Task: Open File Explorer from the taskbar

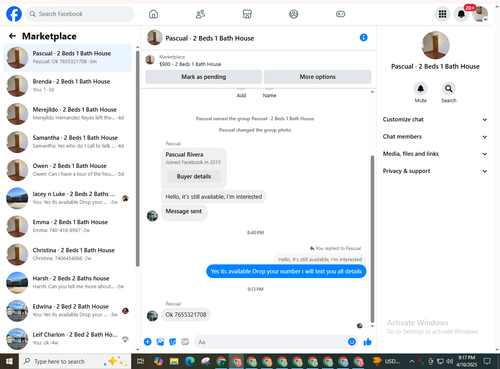Action: [174, 361]
